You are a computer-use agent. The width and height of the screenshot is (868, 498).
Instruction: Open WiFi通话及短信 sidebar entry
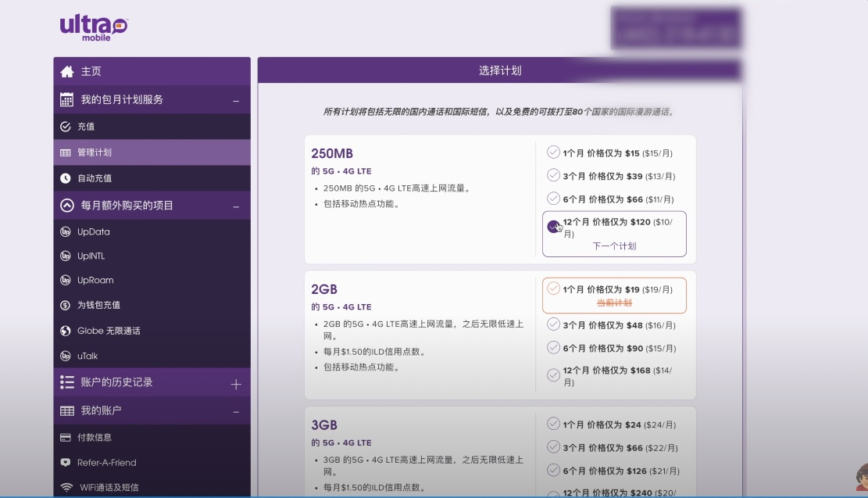click(152, 488)
